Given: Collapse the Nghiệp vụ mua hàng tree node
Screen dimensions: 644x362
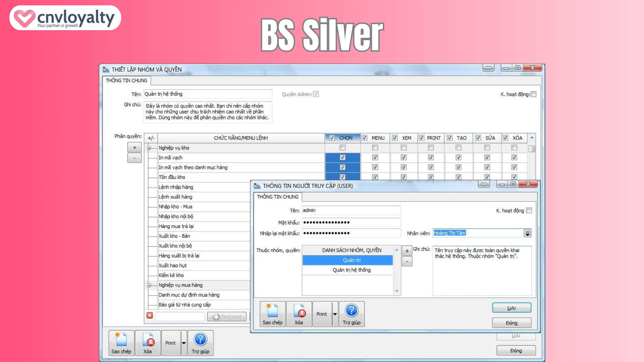Looking at the screenshot, I should pos(149,285).
